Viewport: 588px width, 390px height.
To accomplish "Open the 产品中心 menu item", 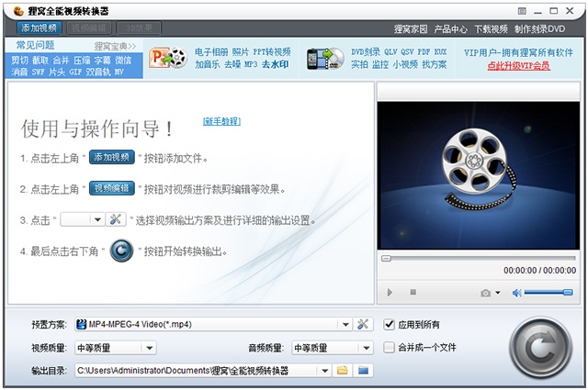I will tap(451, 28).
